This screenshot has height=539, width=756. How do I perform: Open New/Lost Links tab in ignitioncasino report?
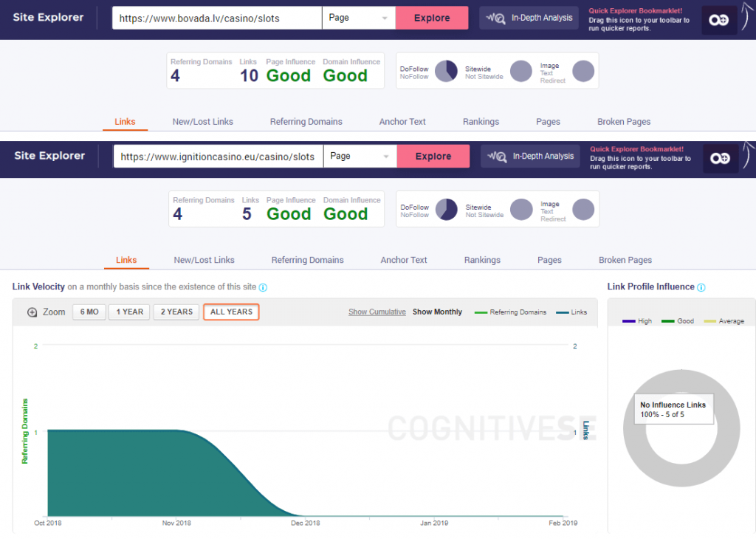click(x=204, y=260)
